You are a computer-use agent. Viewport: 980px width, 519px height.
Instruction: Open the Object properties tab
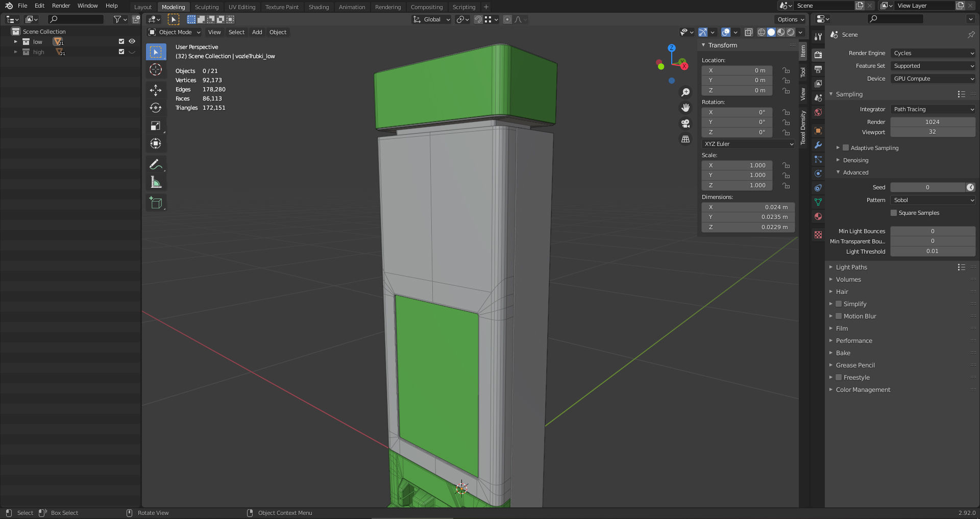(x=818, y=131)
